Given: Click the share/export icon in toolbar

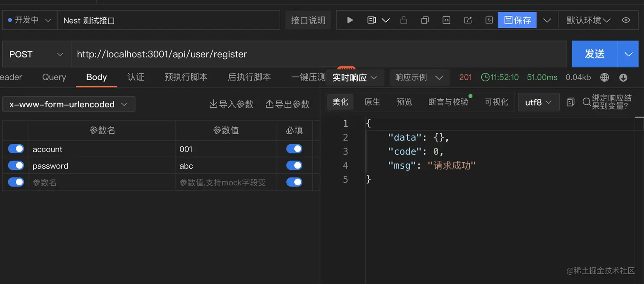Looking at the screenshot, I should [x=468, y=20].
